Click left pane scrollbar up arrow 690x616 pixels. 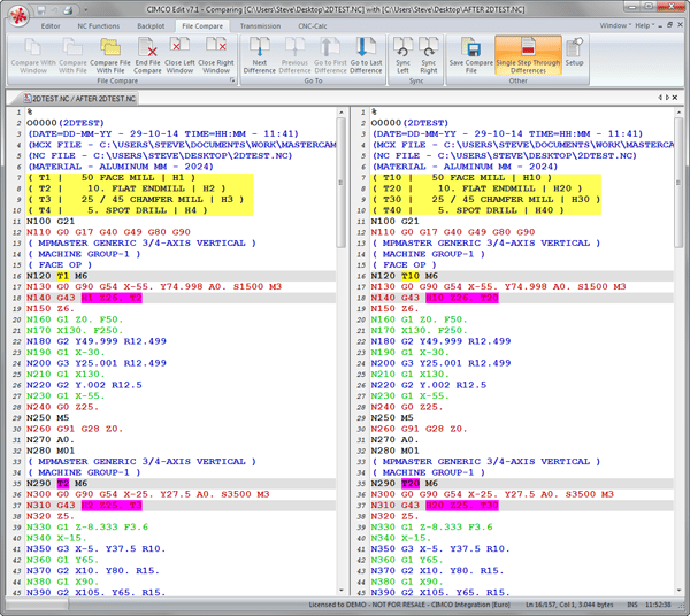(341, 113)
